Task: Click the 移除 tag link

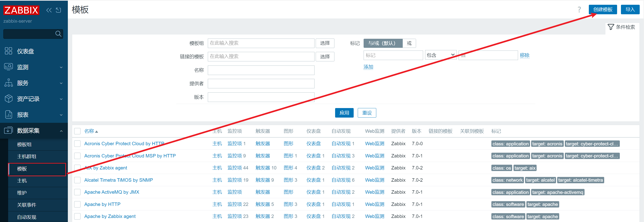Action: [525, 55]
